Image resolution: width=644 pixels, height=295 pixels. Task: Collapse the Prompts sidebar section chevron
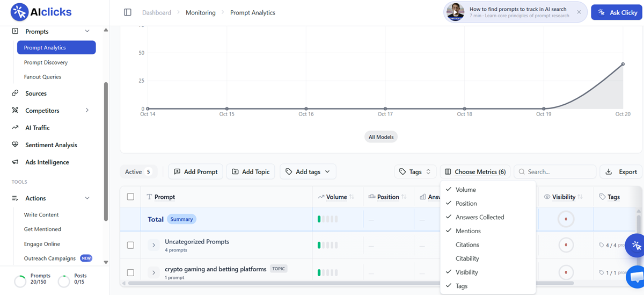[87, 31]
